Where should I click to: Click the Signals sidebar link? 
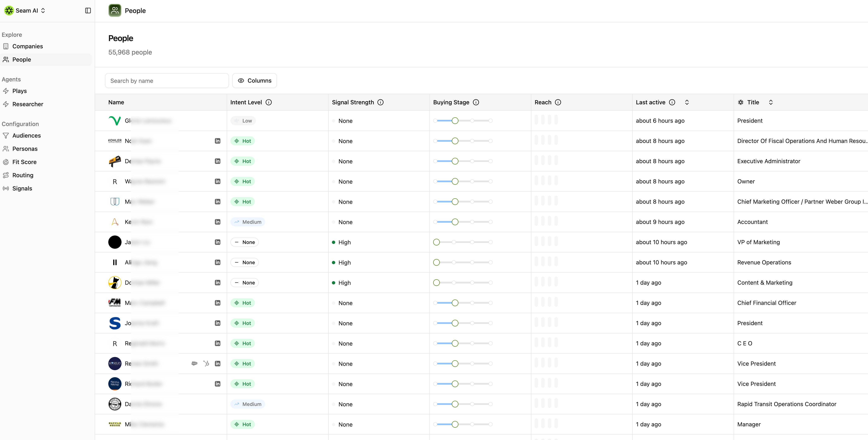click(x=22, y=188)
